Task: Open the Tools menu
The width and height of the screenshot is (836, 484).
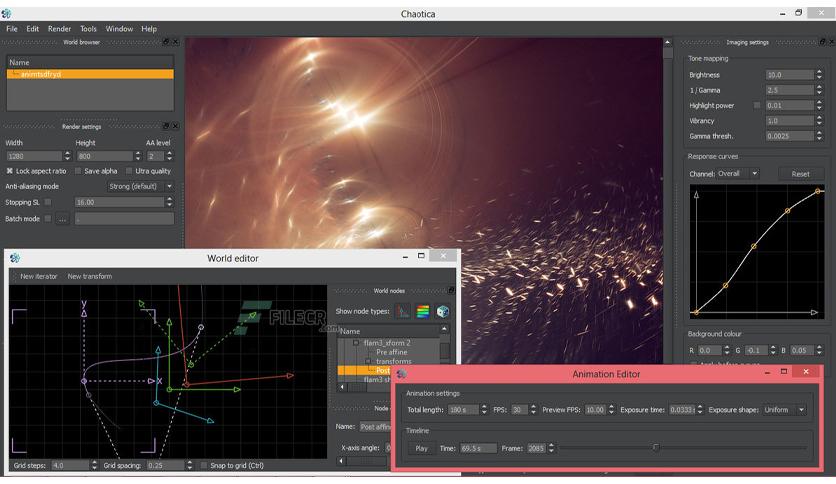Action: tap(89, 29)
